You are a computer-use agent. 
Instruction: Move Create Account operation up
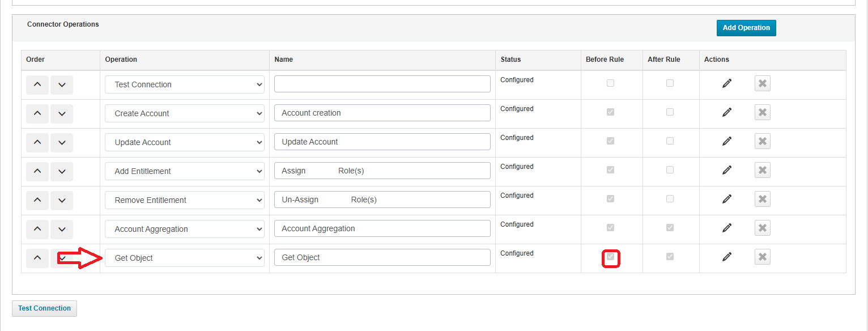pyautogui.click(x=37, y=113)
